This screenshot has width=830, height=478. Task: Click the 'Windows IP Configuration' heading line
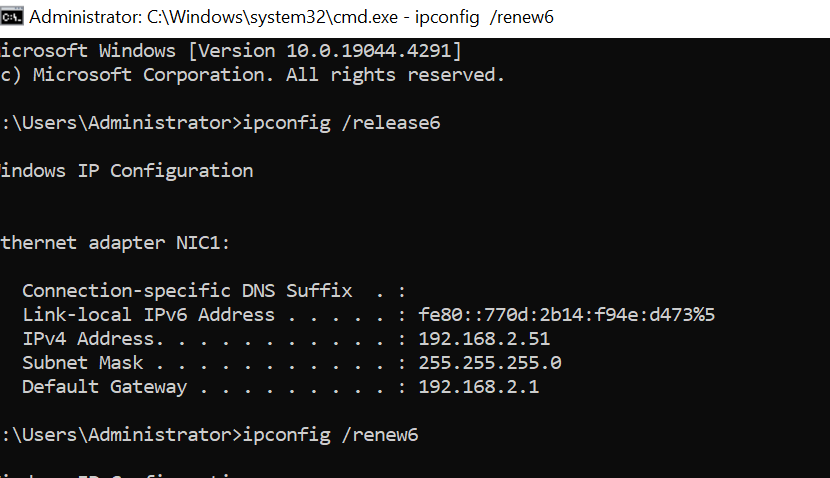[127, 171]
